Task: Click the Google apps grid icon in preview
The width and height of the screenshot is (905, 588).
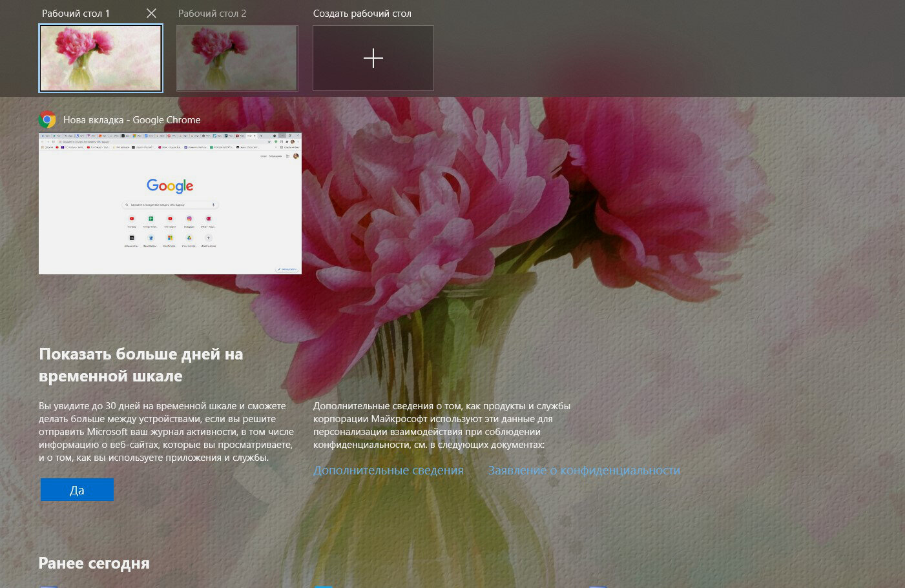Action: coord(287,156)
